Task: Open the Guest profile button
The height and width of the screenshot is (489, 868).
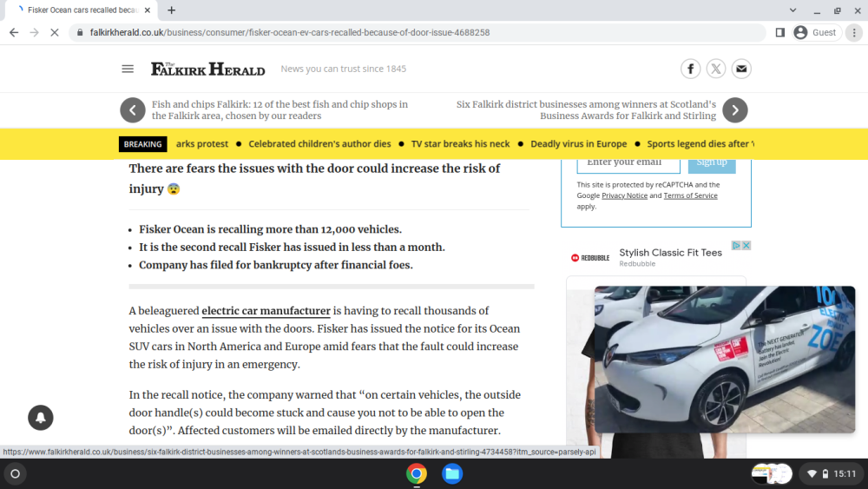Action: click(816, 33)
